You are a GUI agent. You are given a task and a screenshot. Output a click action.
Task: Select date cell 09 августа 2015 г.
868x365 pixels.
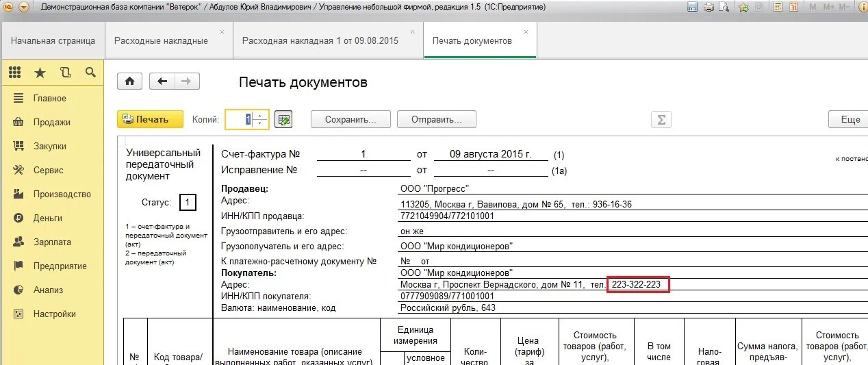click(491, 155)
